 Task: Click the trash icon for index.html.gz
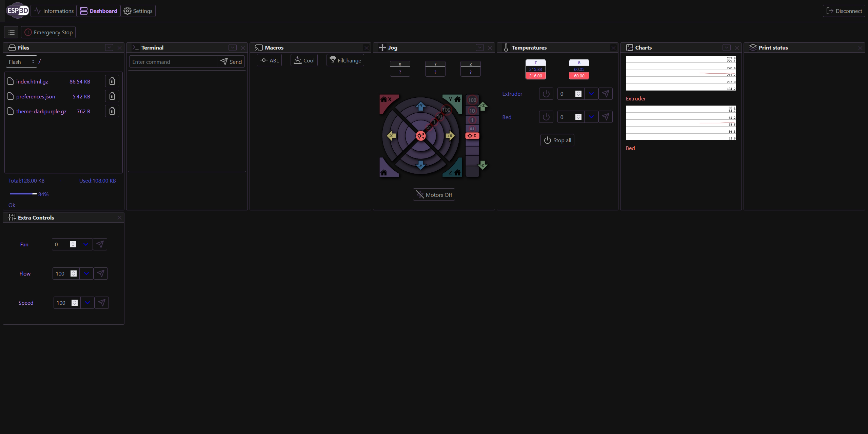pos(112,81)
